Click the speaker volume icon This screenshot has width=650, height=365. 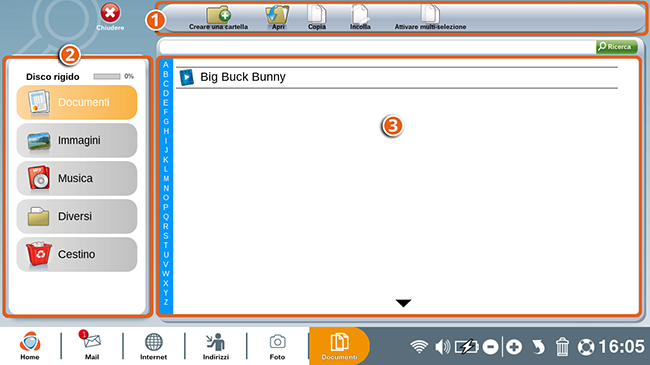(443, 347)
